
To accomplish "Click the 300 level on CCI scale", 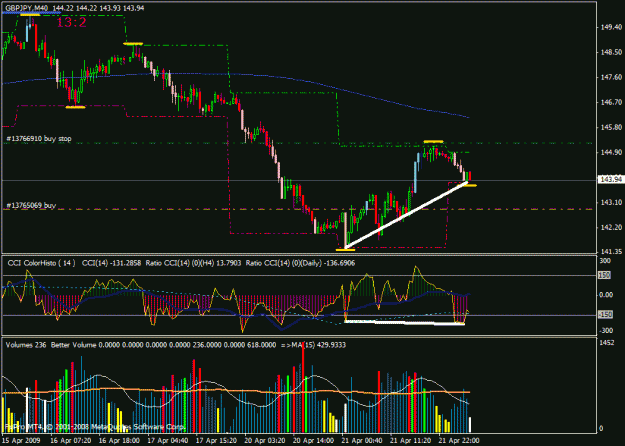I will tap(605, 261).
